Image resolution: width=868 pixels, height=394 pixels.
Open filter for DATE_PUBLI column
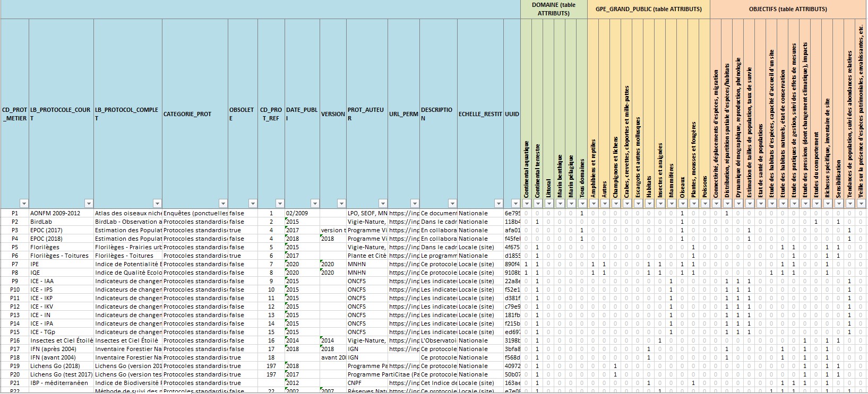click(x=314, y=203)
